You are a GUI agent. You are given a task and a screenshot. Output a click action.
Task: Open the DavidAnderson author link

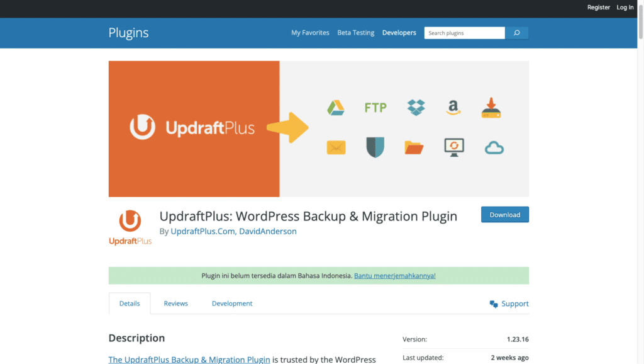click(268, 231)
